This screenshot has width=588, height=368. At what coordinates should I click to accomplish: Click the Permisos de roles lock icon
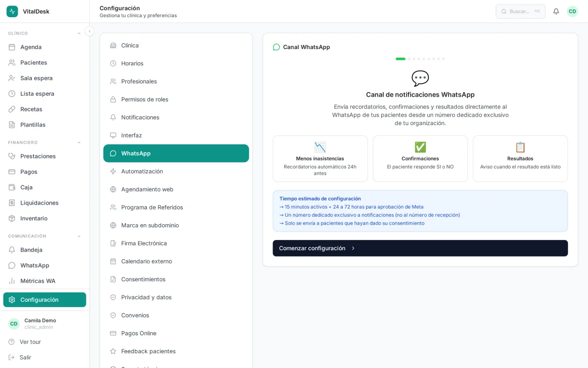(113, 99)
